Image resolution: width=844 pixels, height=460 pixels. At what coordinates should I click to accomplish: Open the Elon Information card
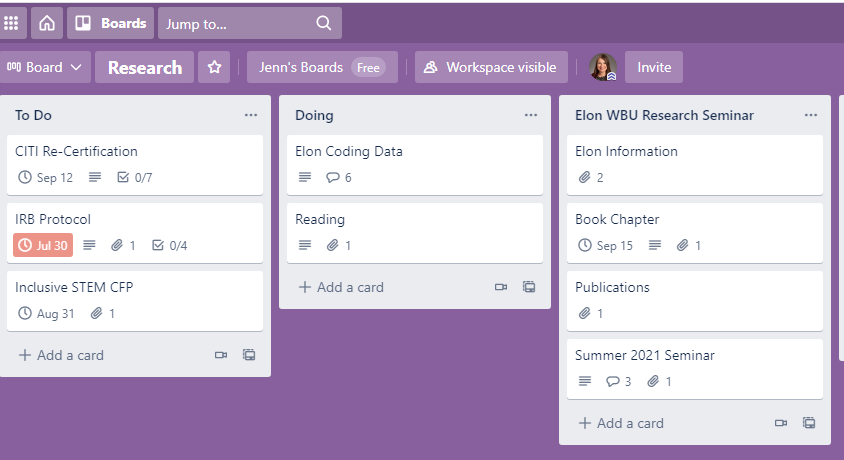(x=694, y=165)
